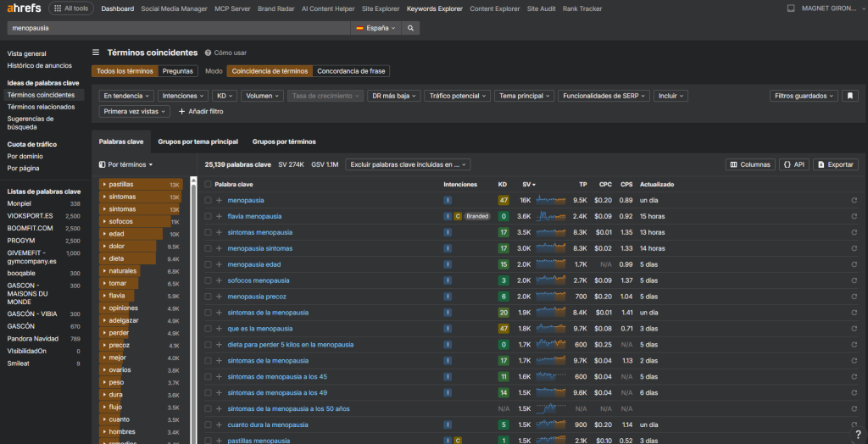
Task: Click the plus icon beside flavia menopausia
Action: coord(219,216)
